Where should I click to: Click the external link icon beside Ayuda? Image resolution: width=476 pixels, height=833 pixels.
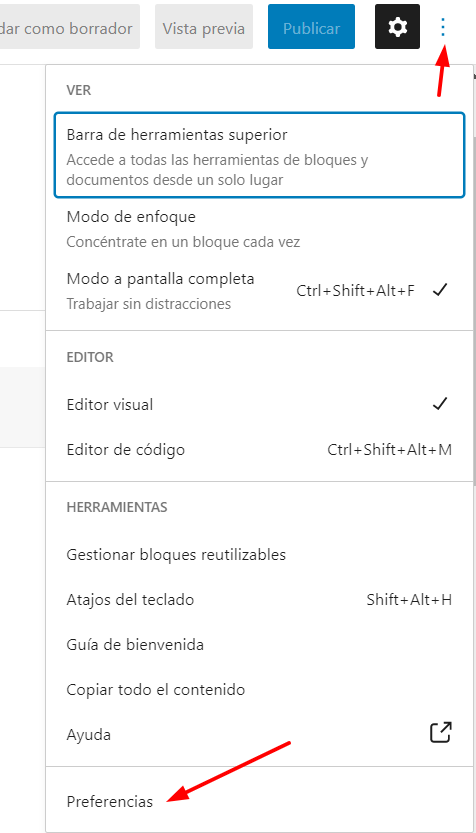tap(440, 732)
